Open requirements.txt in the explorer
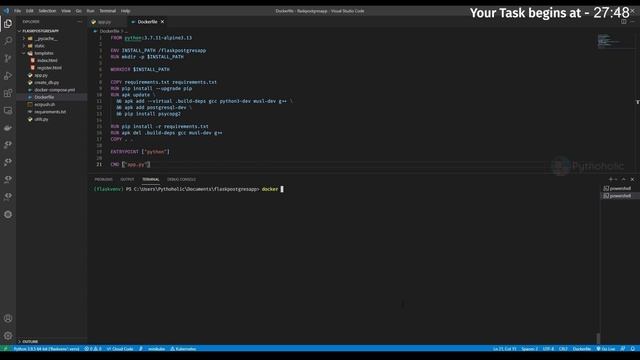The image size is (640, 360). coord(50,112)
